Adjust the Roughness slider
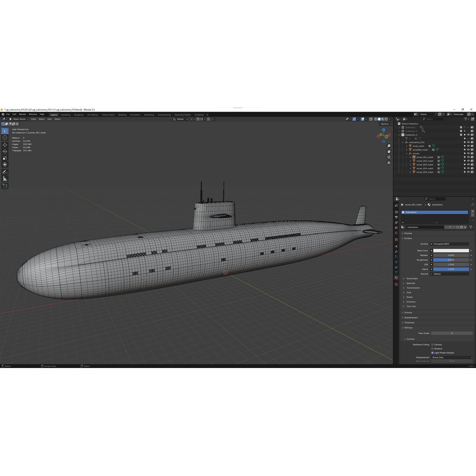This screenshot has height=476, width=476. (x=451, y=260)
